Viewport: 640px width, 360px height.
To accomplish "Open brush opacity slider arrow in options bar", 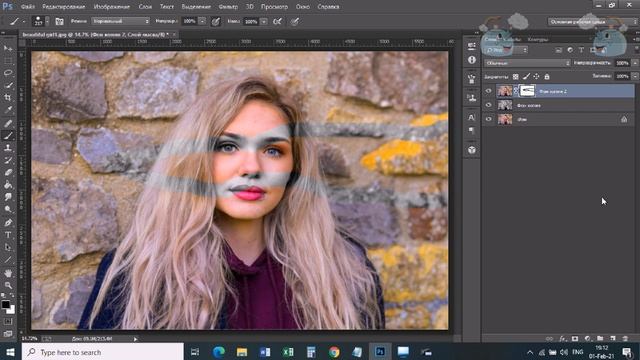I will tap(202, 21).
